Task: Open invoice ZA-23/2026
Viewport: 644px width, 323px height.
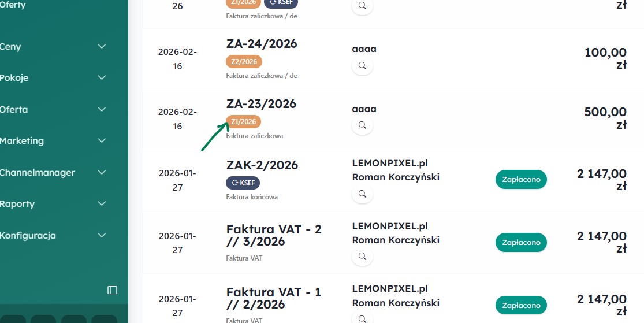Action: pos(261,104)
